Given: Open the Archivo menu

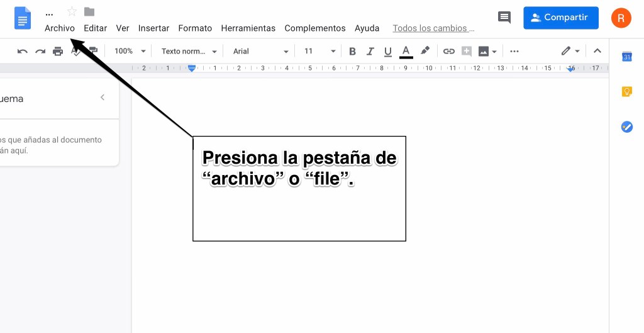Looking at the screenshot, I should click(x=60, y=28).
